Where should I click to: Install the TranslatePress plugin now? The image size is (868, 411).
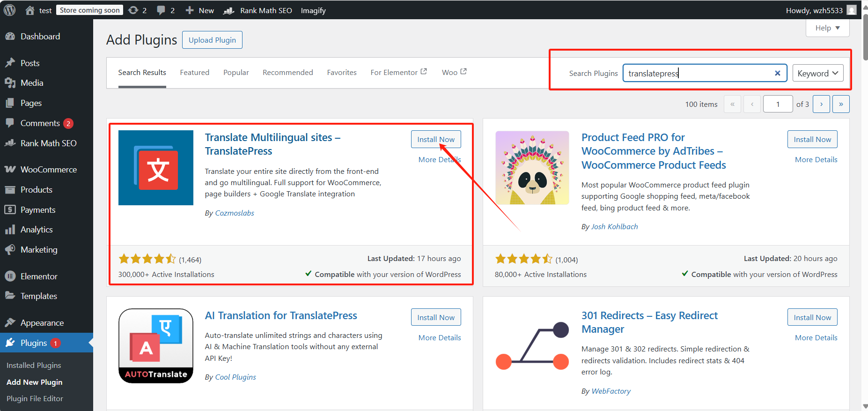pyautogui.click(x=435, y=139)
